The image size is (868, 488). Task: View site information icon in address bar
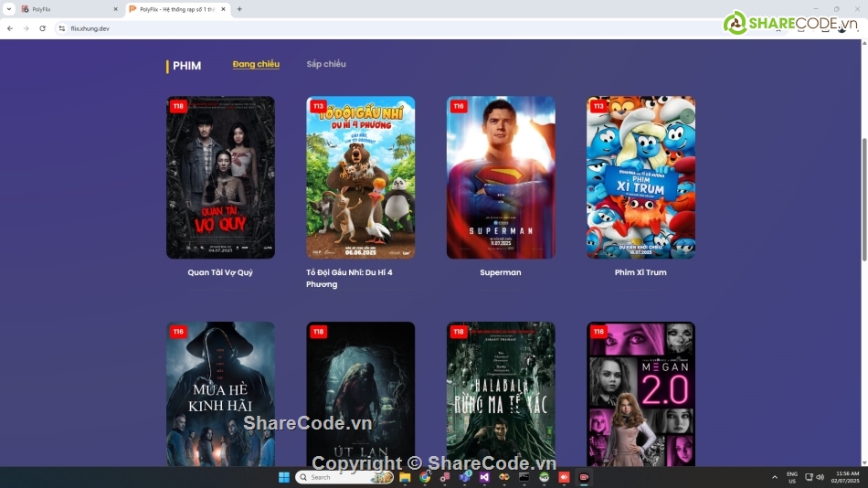click(x=61, y=28)
